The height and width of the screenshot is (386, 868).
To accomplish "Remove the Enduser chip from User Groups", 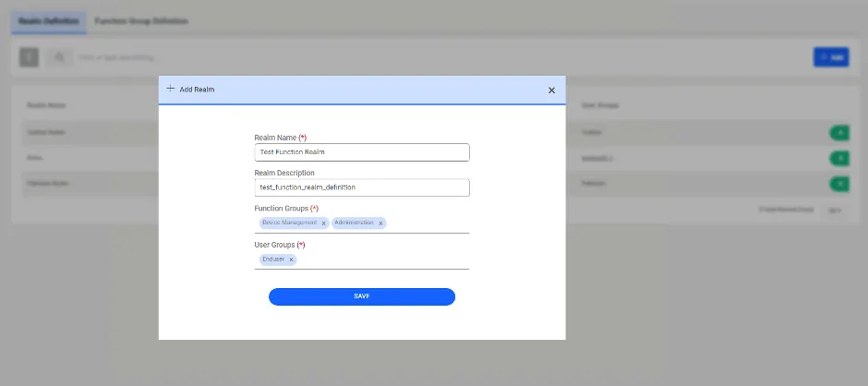I will [x=291, y=259].
